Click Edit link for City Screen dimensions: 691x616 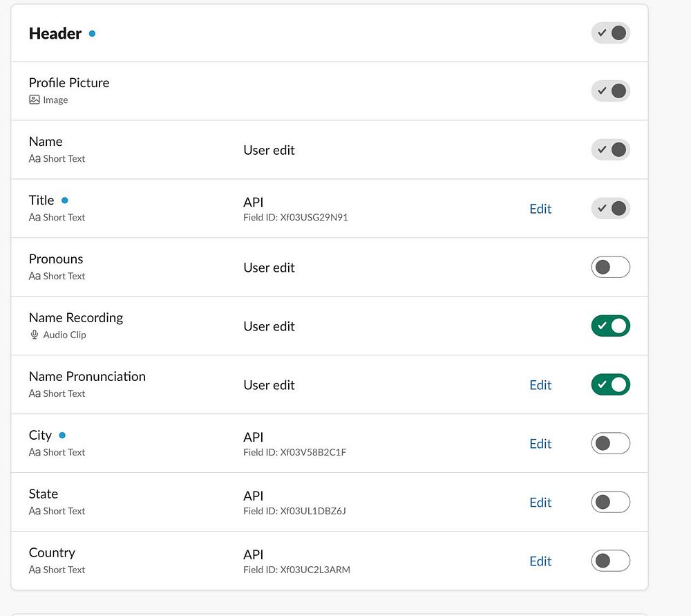click(x=540, y=444)
